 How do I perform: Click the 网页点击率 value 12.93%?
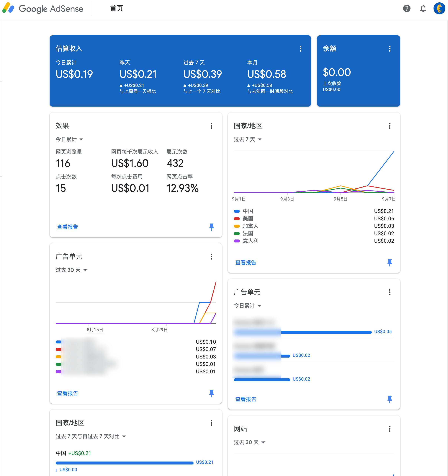[183, 188]
